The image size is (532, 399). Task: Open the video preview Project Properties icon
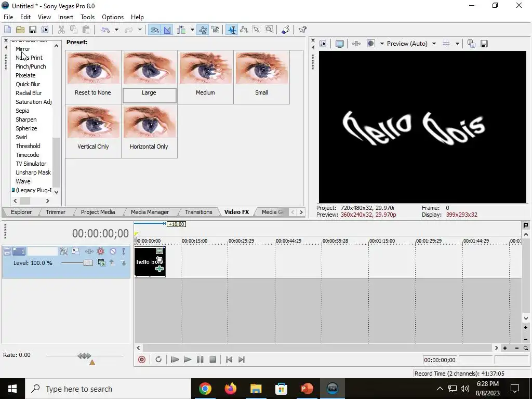pyautogui.click(x=323, y=44)
